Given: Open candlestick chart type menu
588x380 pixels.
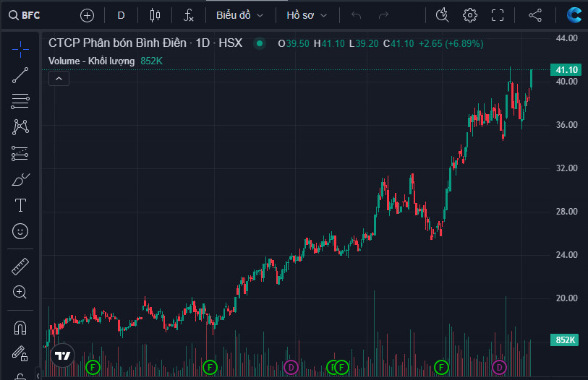Looking at the screenshot, I should [x=155, y=14].
